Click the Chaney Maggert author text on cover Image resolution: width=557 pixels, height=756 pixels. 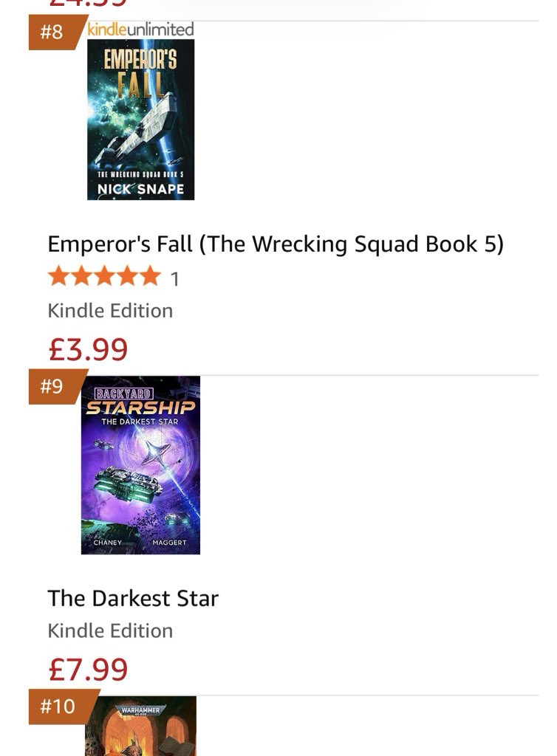pos(140,543)
